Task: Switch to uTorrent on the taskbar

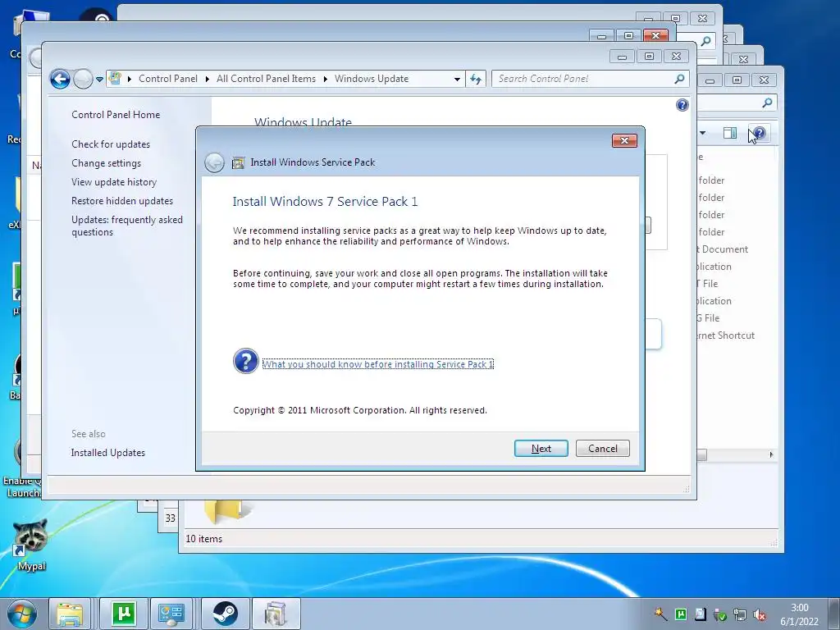Action: (x=124, y=614)
